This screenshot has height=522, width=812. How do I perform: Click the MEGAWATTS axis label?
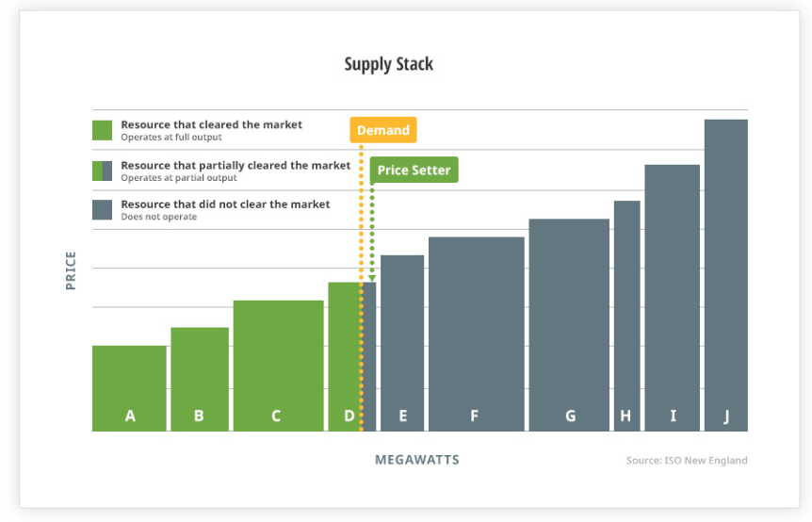pyautogui.click(x=417, y=460)
